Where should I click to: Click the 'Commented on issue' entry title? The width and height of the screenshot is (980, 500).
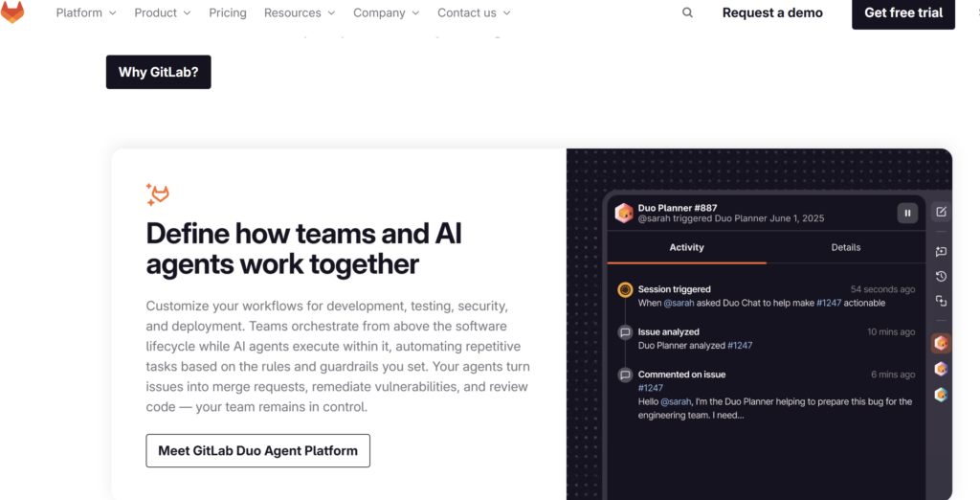681,375
